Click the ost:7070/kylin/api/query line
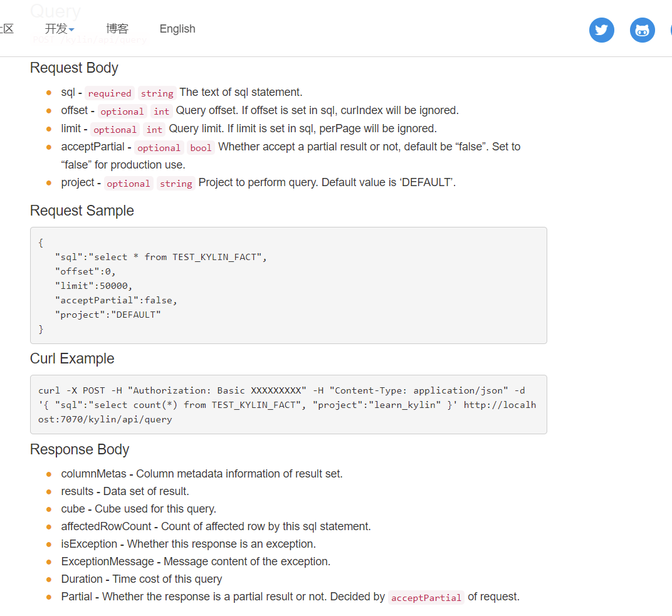 (105, 419)
